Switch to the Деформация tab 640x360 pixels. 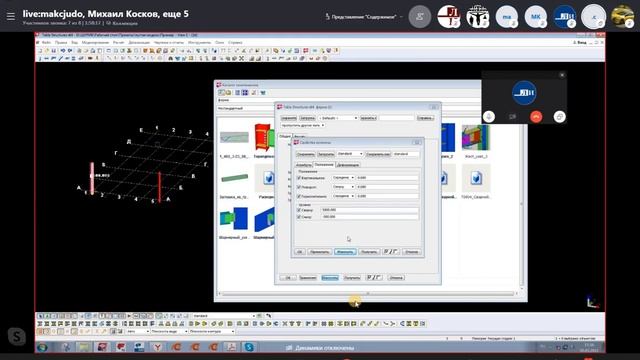348,165
